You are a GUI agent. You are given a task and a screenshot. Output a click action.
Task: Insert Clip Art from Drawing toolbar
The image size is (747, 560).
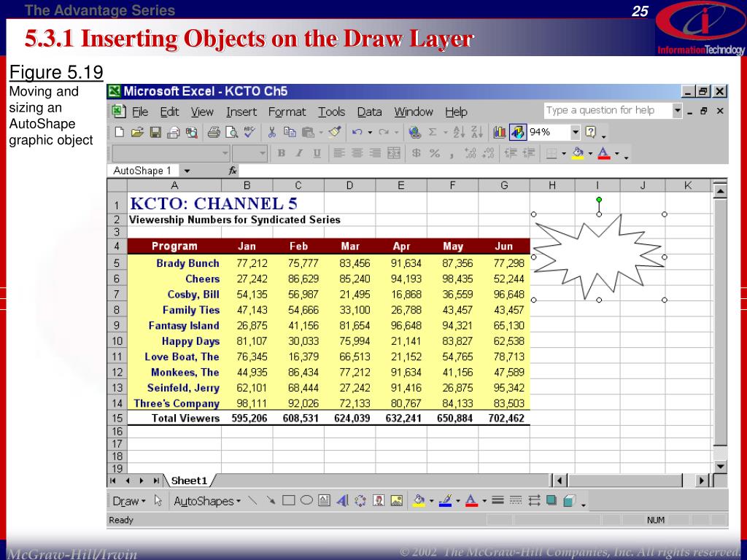[379, 500]
